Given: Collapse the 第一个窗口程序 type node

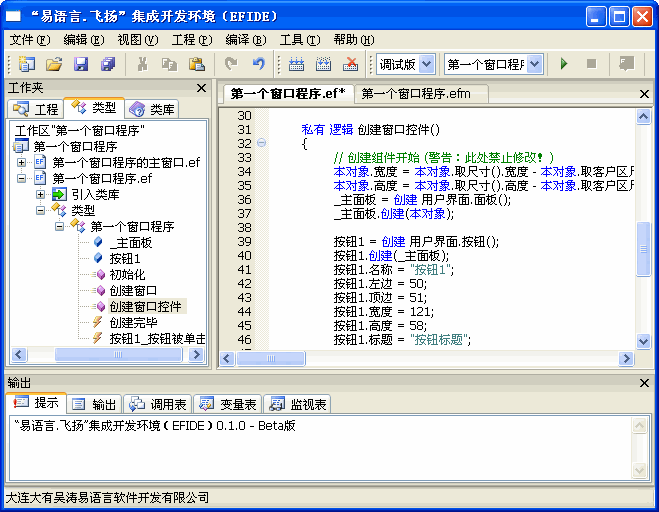Looking at the screenshot, I should 59,227.
